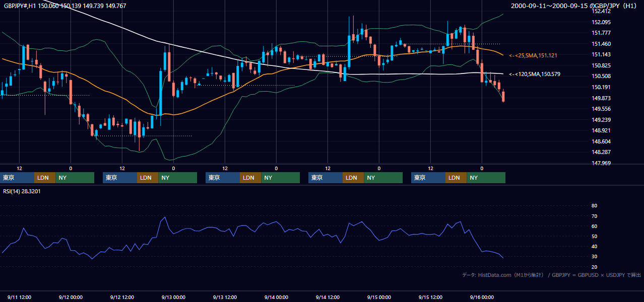Click price axis value 149.873
Screen dimensions: 644x302
pyautogui.click(x=602, y=98)
